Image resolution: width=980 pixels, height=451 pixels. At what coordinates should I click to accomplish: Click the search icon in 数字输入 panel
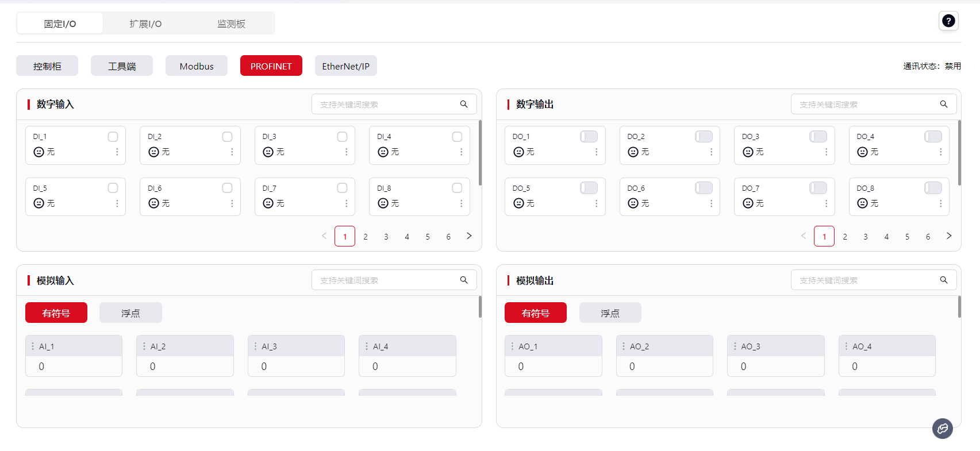464,104
